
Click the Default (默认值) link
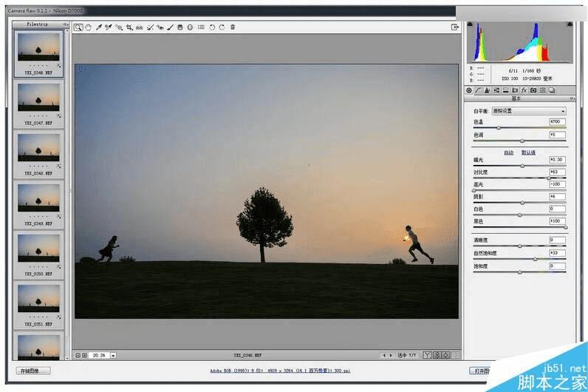pos(528,152)
